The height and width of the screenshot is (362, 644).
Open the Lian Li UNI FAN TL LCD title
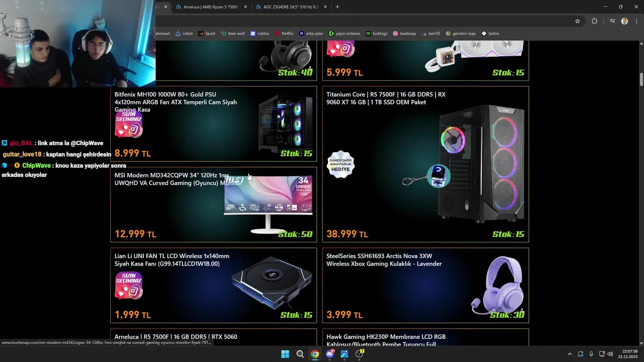pyautogui.click(x=172, y=259)
